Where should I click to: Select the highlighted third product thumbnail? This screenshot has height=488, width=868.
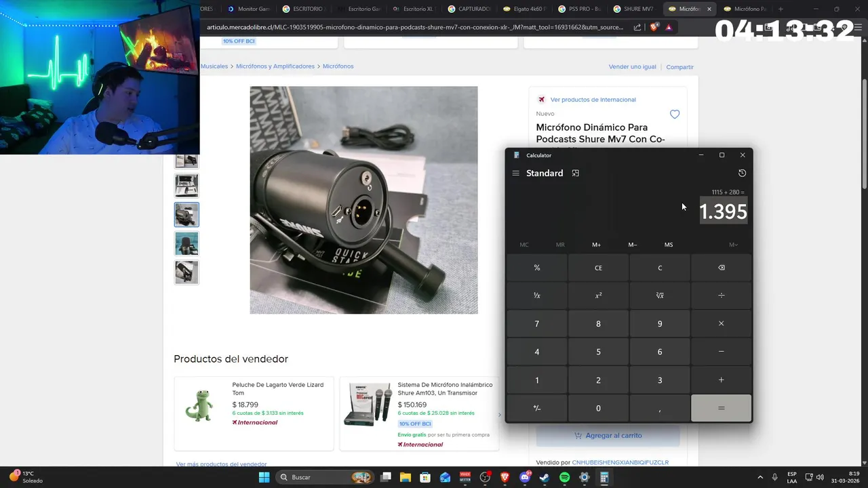coord(186,214)
